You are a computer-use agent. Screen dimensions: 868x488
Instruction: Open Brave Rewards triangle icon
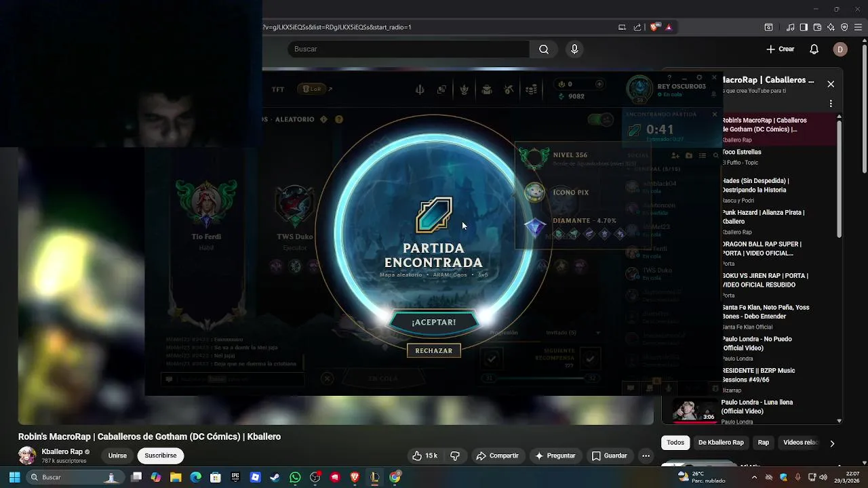coord(669,27)
